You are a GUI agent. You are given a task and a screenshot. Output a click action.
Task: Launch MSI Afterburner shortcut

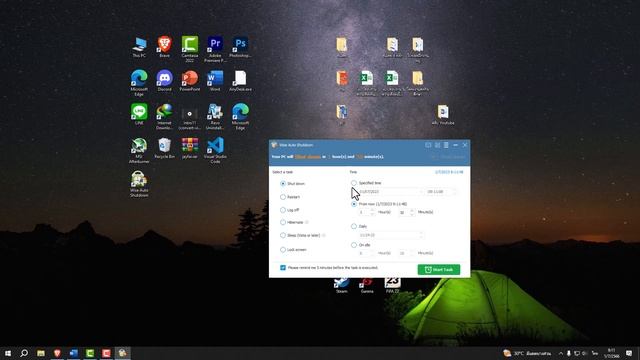click(x=139, y=150)
